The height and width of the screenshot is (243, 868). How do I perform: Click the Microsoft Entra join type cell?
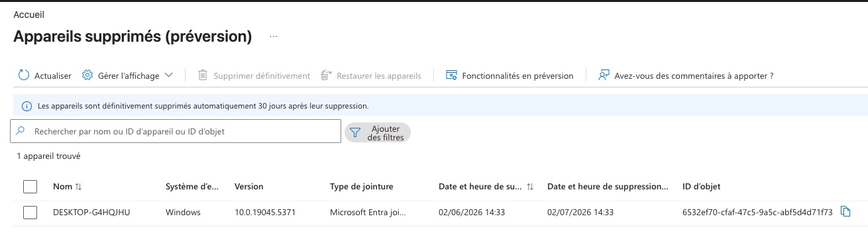(x=368, y=213)
